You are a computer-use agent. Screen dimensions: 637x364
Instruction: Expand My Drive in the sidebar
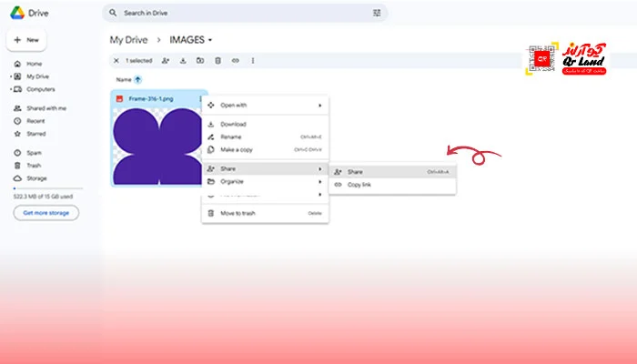(x=10, y=76)
